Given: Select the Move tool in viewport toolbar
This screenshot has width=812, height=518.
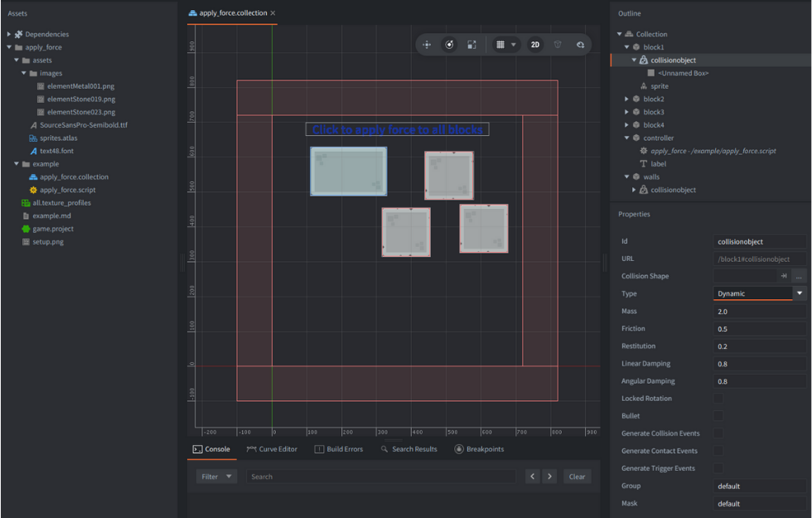Looking at the screenshot, I should [x=427, y=45].
